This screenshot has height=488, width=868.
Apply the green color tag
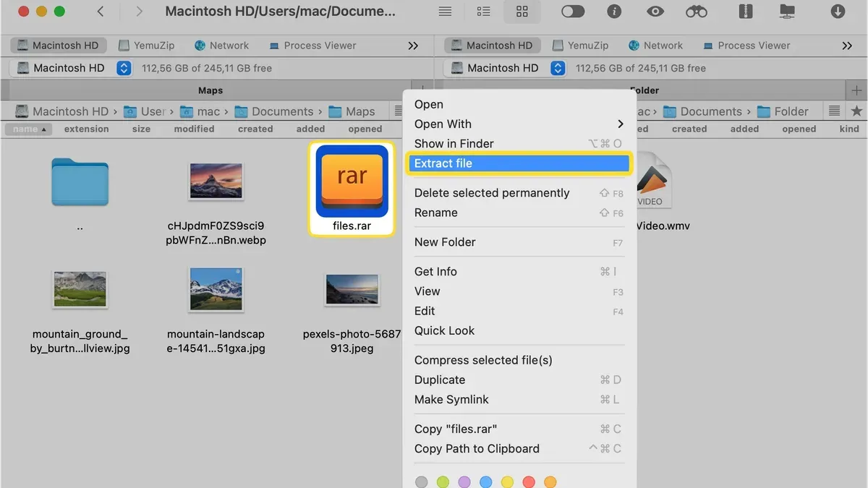(x=443, y=481)
